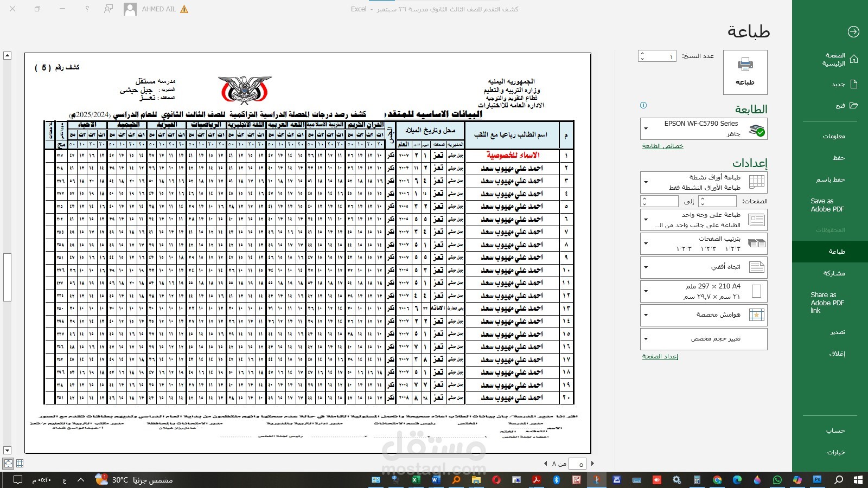
Task: Open the A4 paper size dropdown
Action: [704, 291]
